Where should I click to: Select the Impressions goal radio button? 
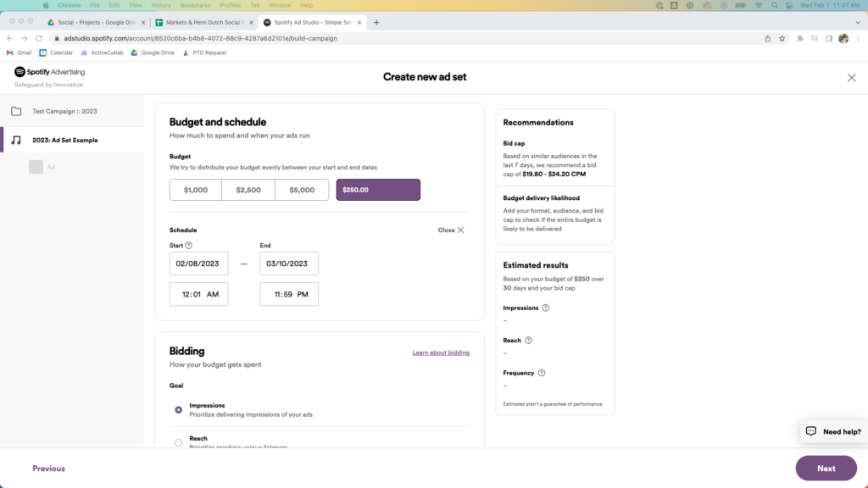[x=178, y=410]
